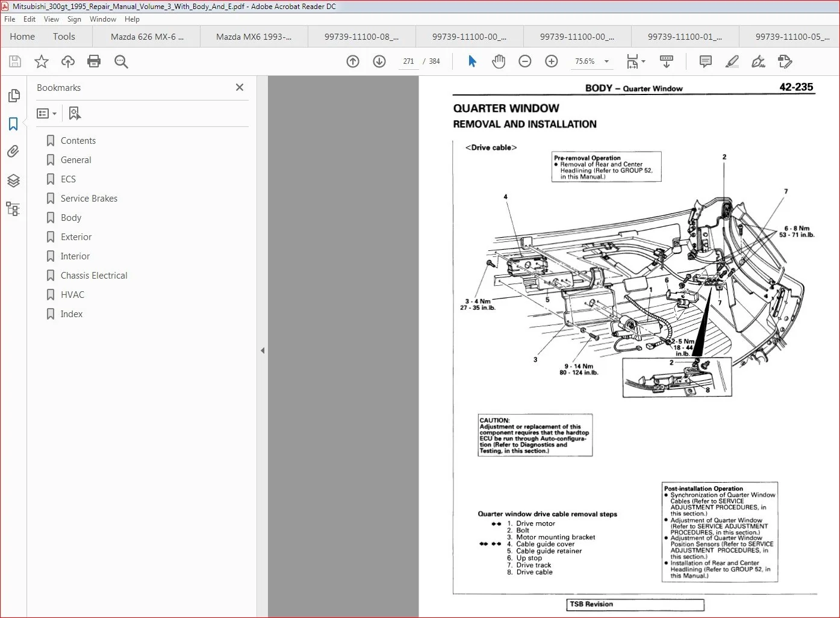Open the Sign document pen icon
This screenshot has height=618, width=840.
click(759, 61)
